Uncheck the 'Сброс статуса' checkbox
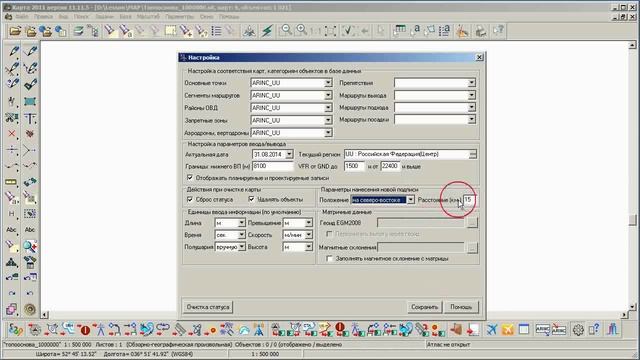 tap(190, 199)
